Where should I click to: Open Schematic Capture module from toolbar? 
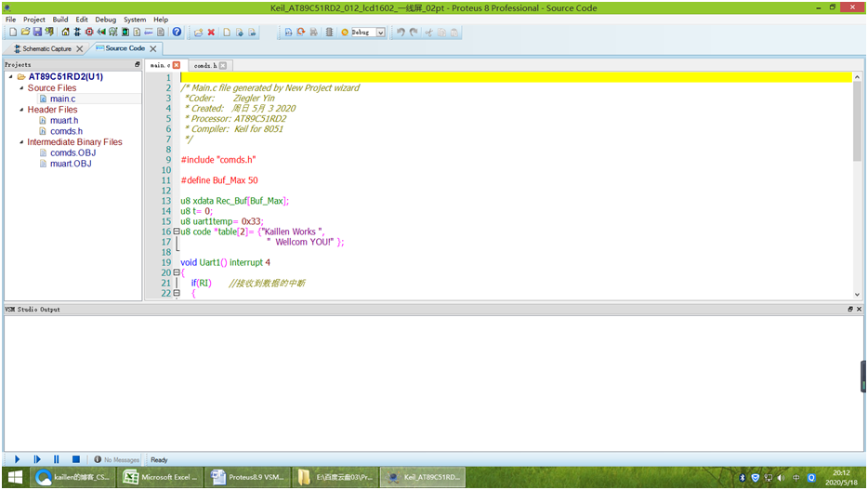point(77,33)
